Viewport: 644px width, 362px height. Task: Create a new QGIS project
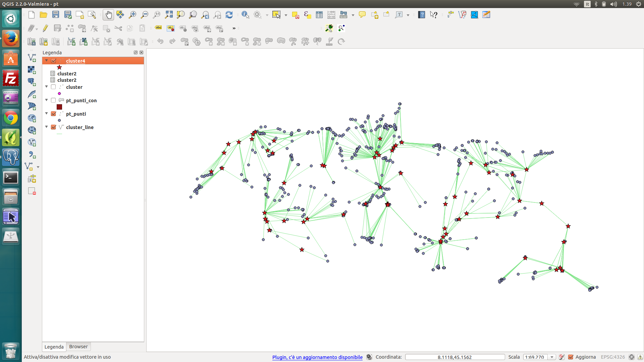pos(32,15)
